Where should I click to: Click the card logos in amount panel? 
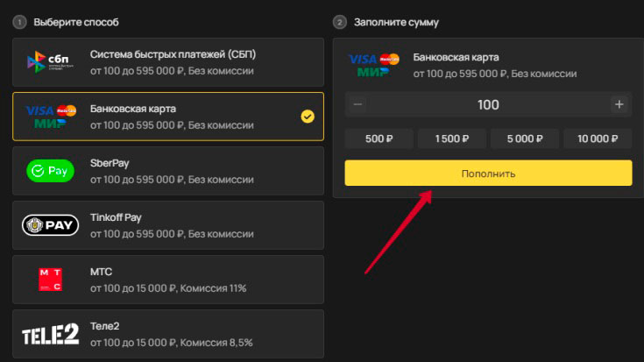pos(373,66)
